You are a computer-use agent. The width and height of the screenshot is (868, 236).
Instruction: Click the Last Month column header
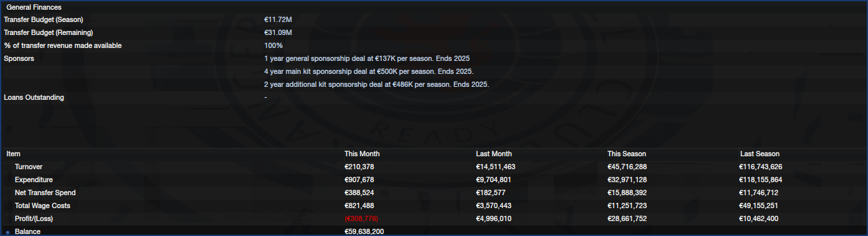click(494, 154)
